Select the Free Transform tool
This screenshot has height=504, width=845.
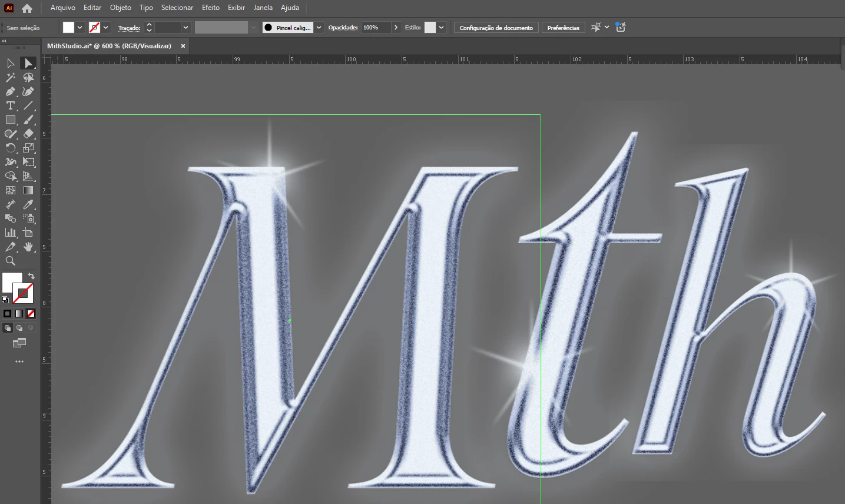pyautogui.click(x=28, y=162)
